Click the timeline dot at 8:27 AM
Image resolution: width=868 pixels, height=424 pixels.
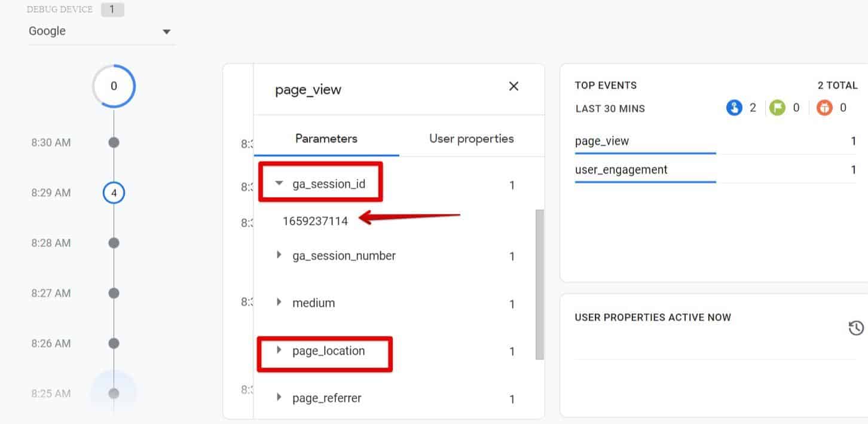[x=114, y=293]
